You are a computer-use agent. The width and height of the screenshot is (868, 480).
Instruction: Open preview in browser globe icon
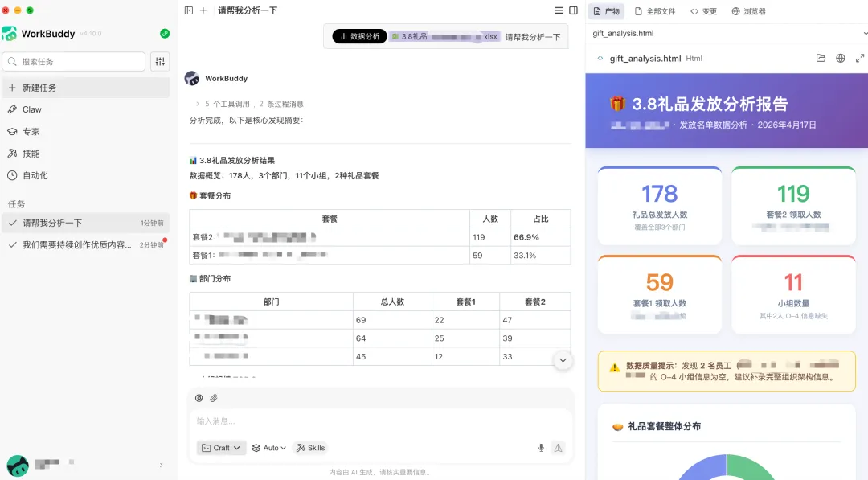point(841,58)
